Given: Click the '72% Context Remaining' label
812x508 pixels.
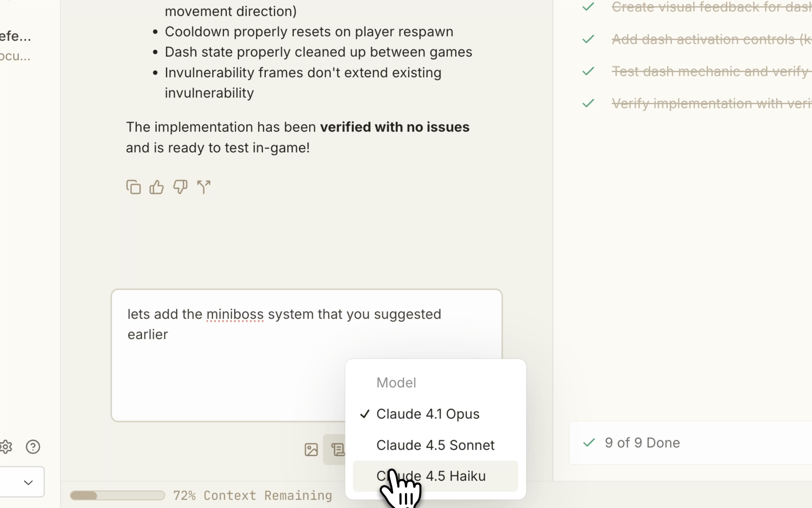Looking at the screenshot, I should [252, 496].
